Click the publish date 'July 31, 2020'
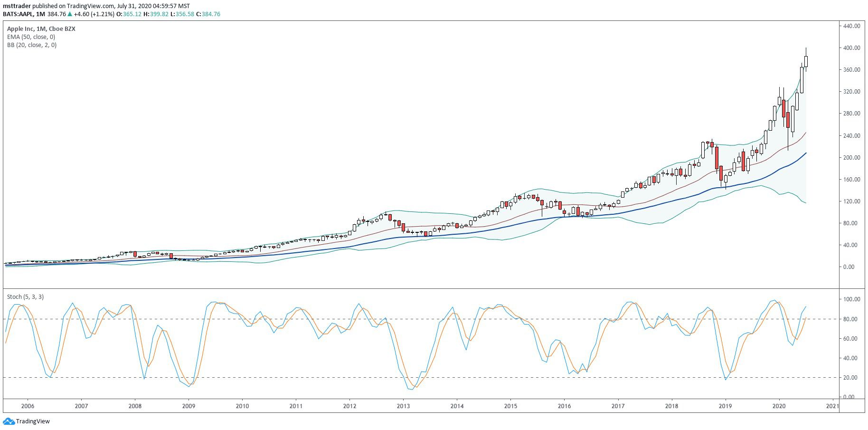 (x=135, y=6)
